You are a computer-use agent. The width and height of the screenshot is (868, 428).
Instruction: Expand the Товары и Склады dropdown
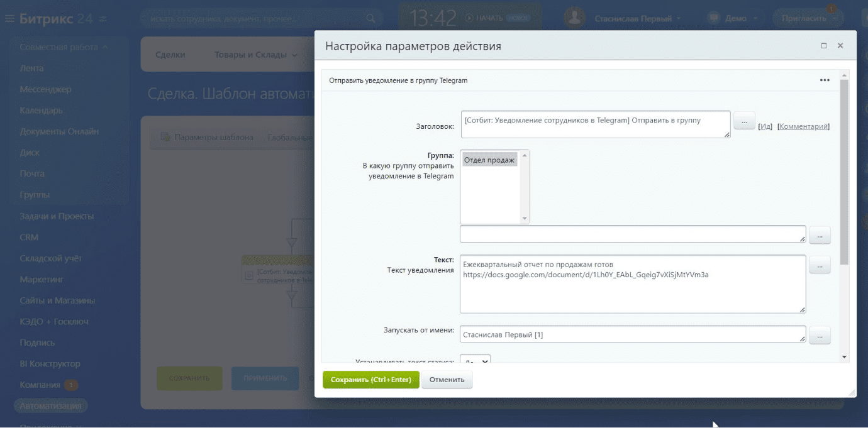(256, 55)
